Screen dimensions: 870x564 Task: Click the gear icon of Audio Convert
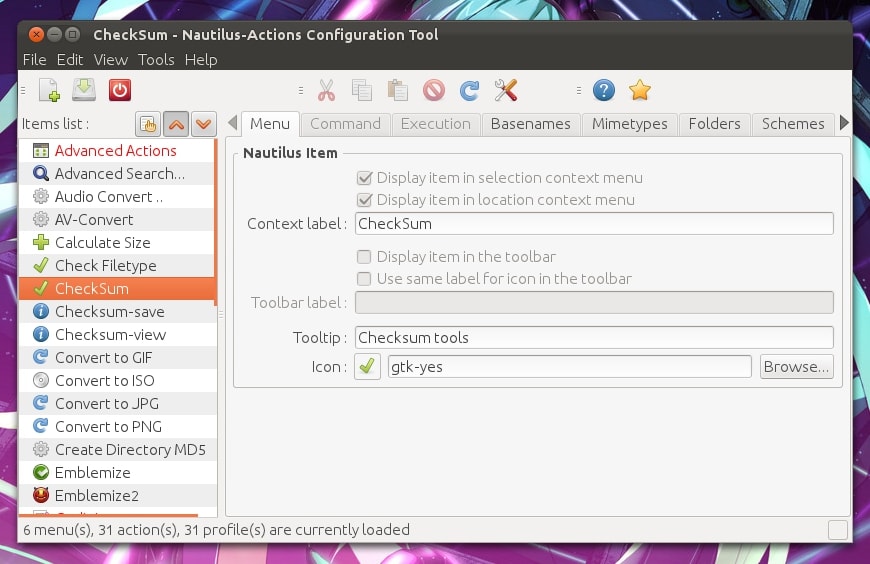41,197
